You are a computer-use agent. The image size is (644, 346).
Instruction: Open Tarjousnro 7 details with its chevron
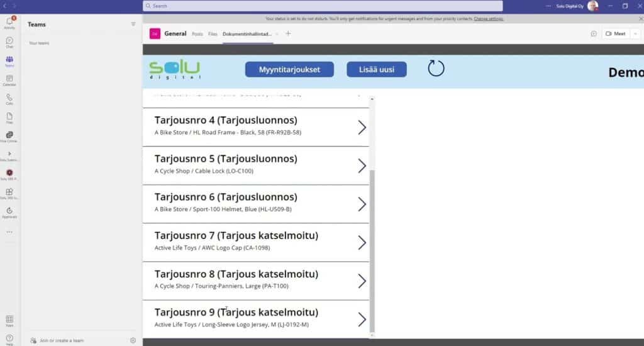click(362, 242)
